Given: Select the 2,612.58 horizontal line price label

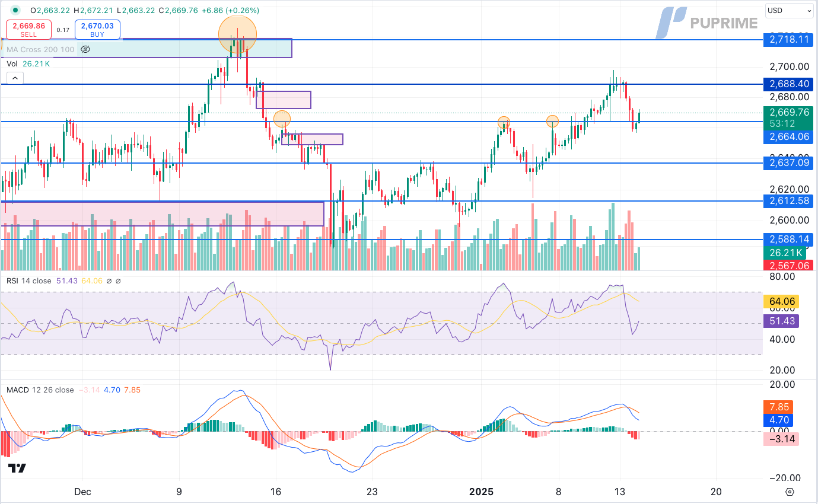Looking at the screenshot, I should coord(788,201).
